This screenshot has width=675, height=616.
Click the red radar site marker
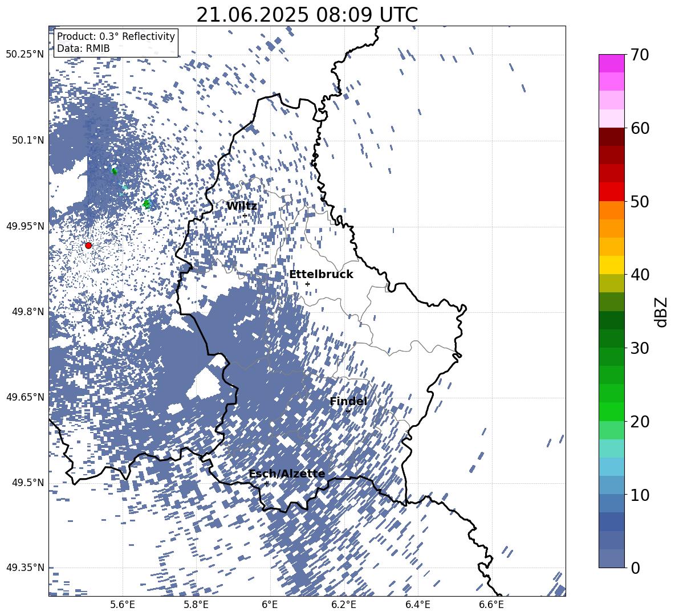click(88, 245)
